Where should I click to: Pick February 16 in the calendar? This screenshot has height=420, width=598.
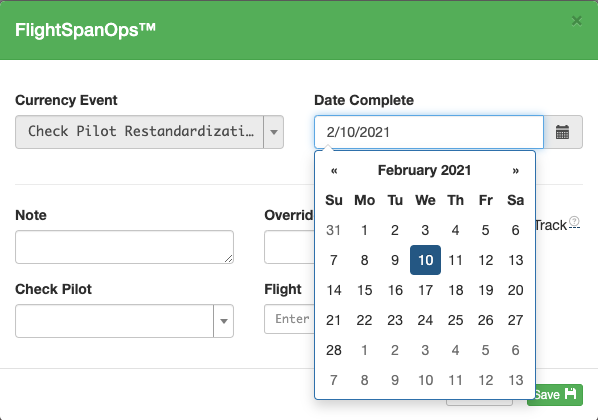(395, 290)
